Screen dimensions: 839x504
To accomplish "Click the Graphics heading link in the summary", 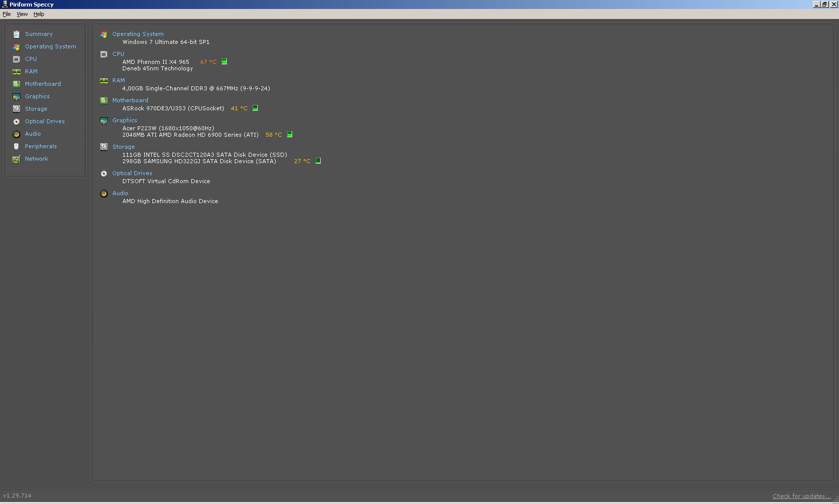I will click(125, 121).
